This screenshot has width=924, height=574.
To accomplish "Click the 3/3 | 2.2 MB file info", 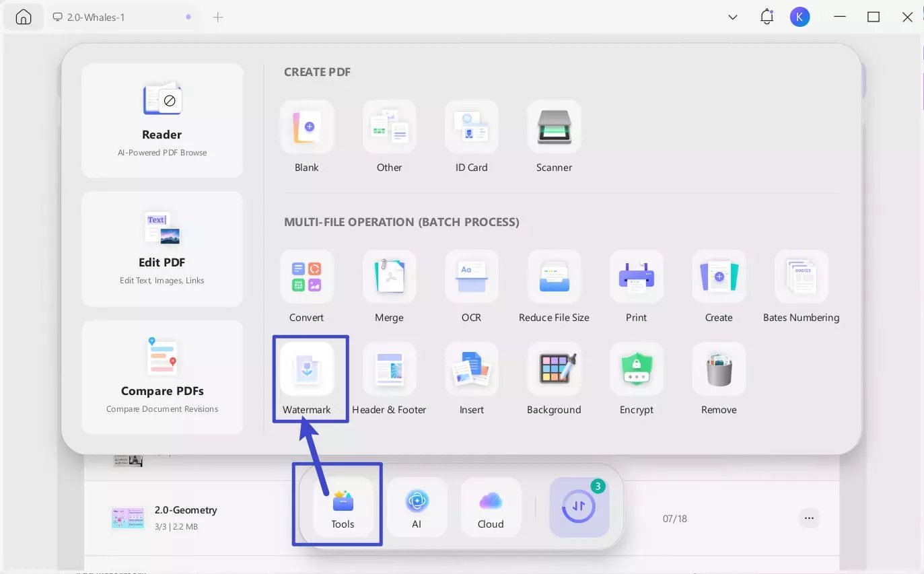I will pos(176,527).
